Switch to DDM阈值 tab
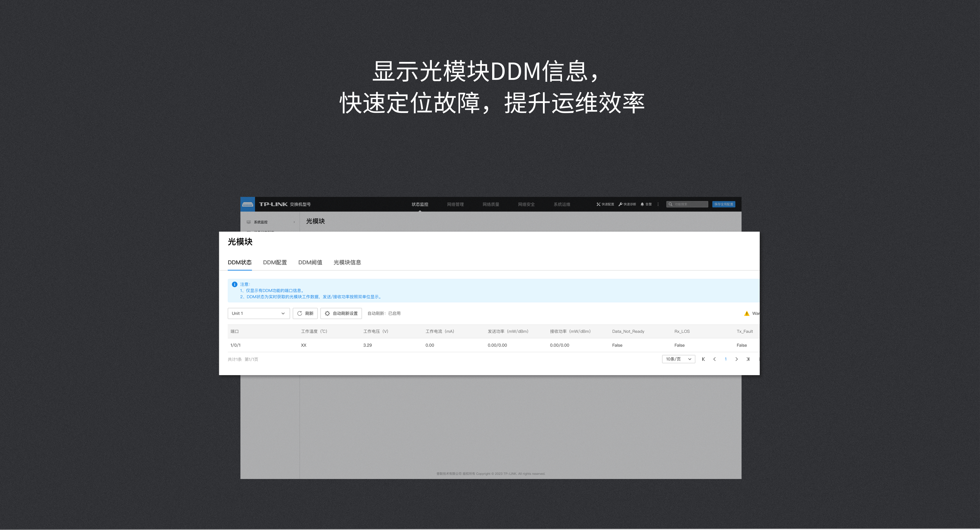 (x=310, y=262)
